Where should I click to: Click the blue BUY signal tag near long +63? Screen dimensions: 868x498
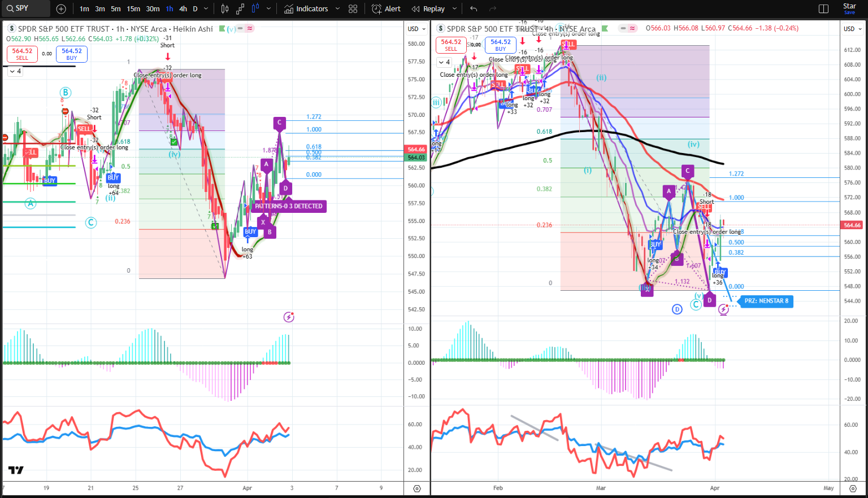pos(250,231)
